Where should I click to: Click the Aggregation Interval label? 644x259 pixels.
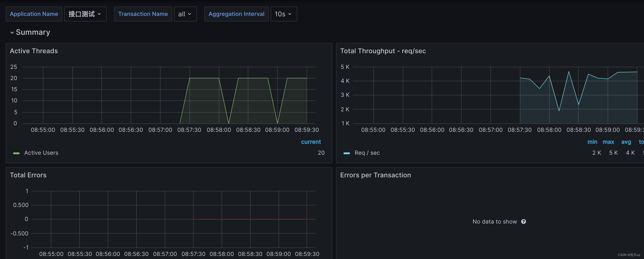click(237, 14)
